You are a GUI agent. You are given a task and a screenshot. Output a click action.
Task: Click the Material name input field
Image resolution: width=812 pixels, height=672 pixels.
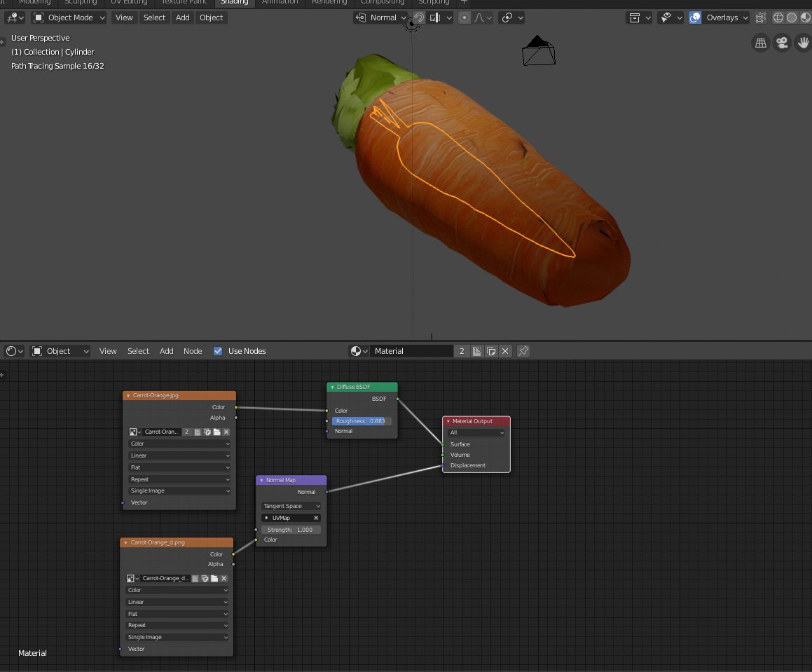tap(413, 350)
